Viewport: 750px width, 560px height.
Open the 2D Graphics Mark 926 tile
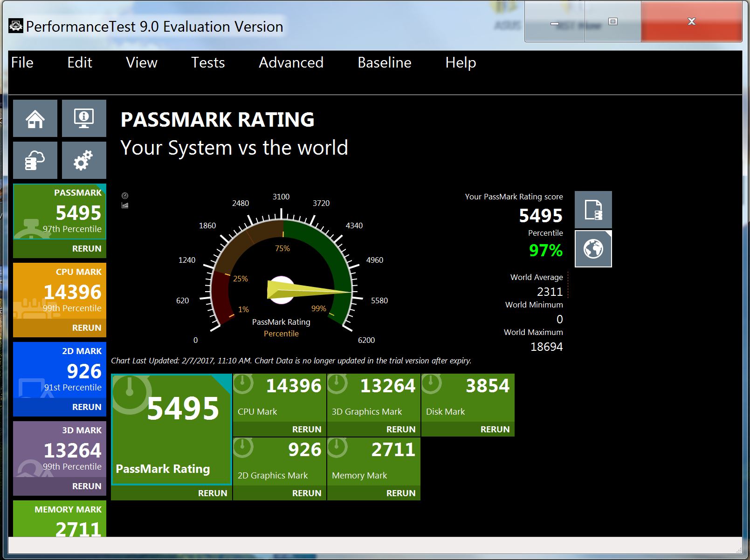(280, 461)
